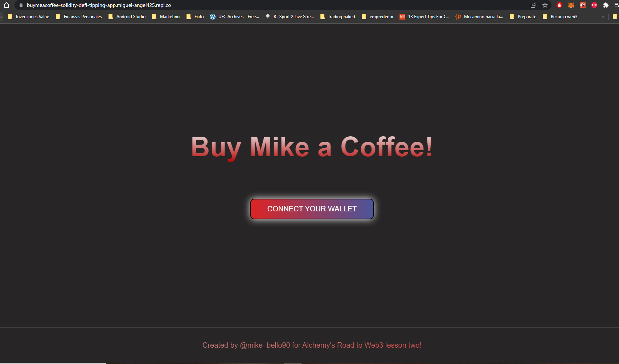
Task: Open the Preparate bookmark folder
Action: click(x=523, y=17)
